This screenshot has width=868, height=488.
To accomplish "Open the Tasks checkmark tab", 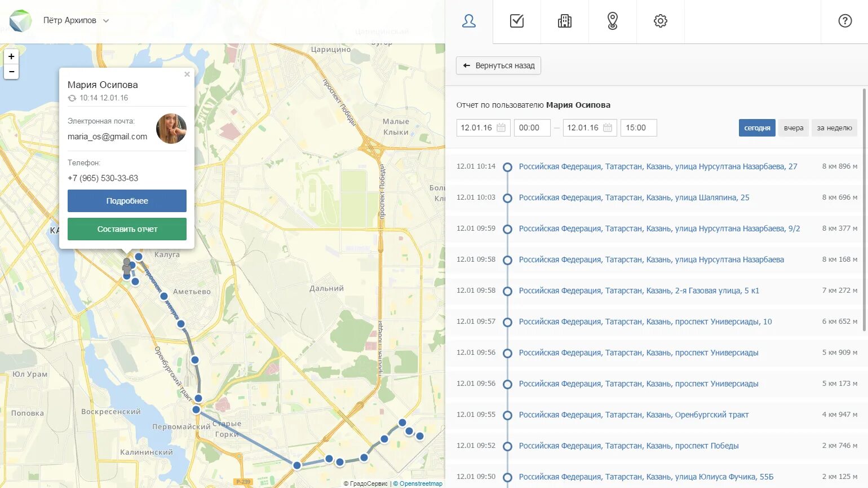I will coord(517,21).
